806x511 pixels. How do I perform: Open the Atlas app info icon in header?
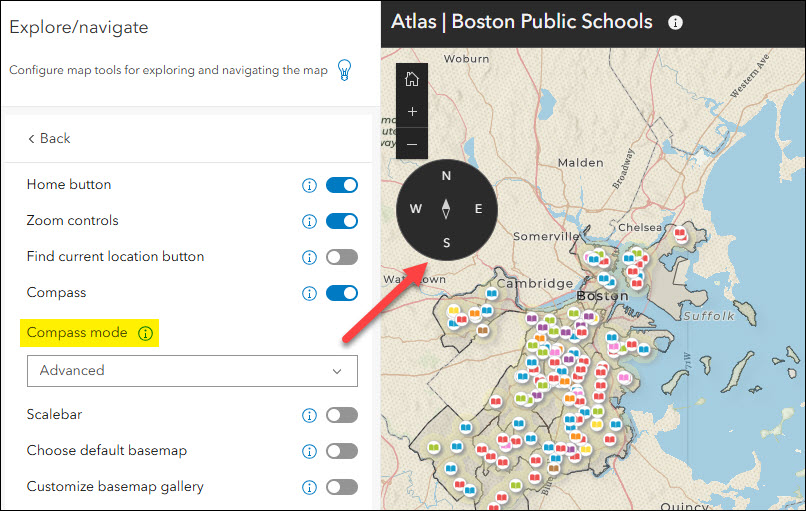pyautogui.click(x=675, y=23)
